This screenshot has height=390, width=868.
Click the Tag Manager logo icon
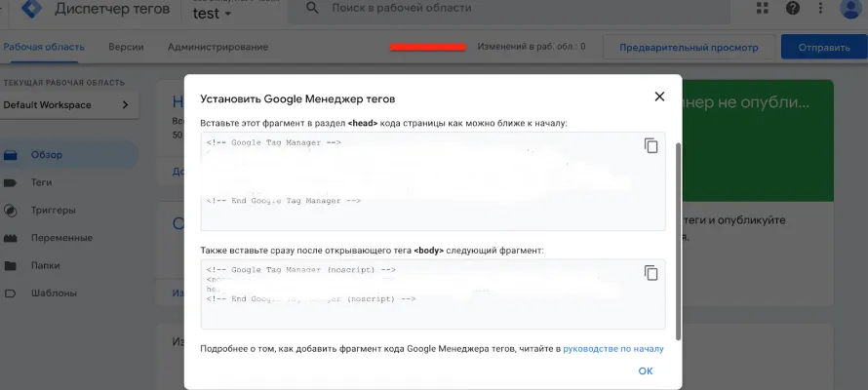[31, 9]
